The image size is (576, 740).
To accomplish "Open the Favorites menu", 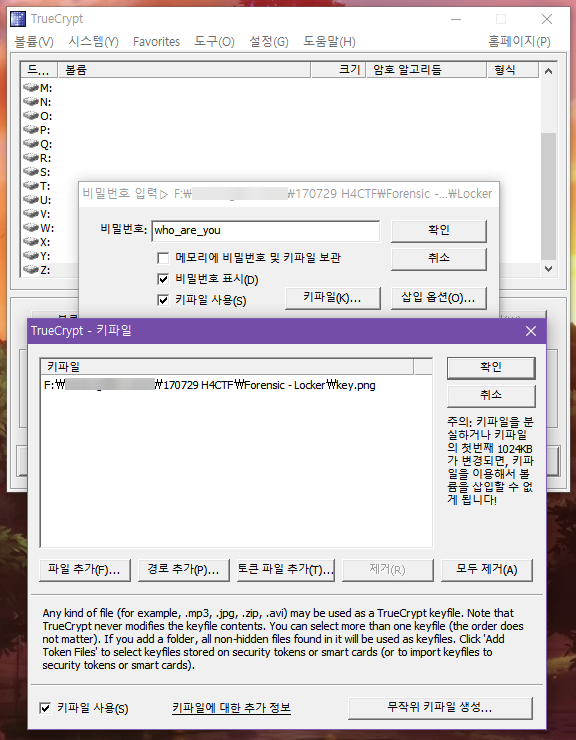I will click(x=156, y=42).
